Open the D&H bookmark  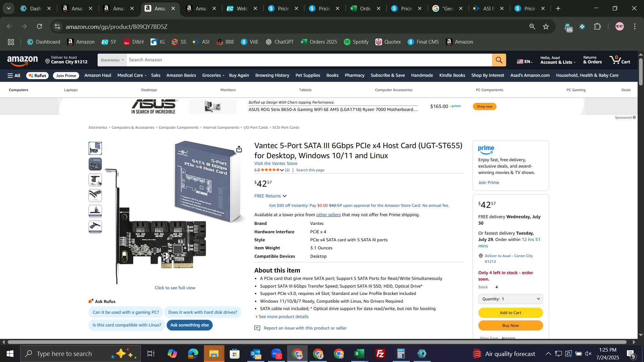click(133, 42)
